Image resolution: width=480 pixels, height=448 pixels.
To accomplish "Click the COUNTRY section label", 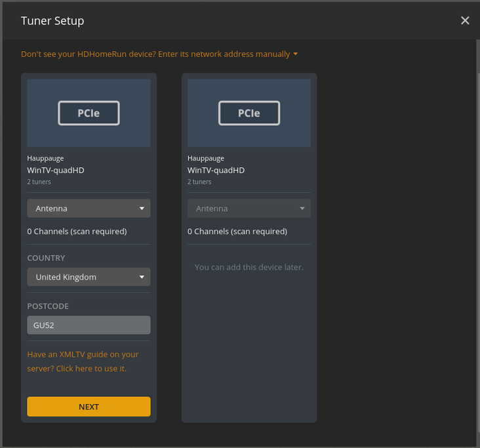I will (46, 258).
